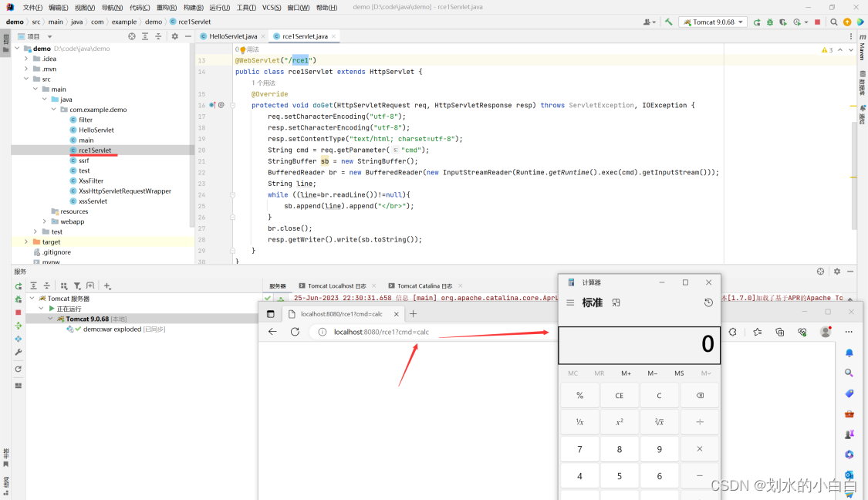Add a new service with the plus icon
The image size is (868, 500).
107,285
